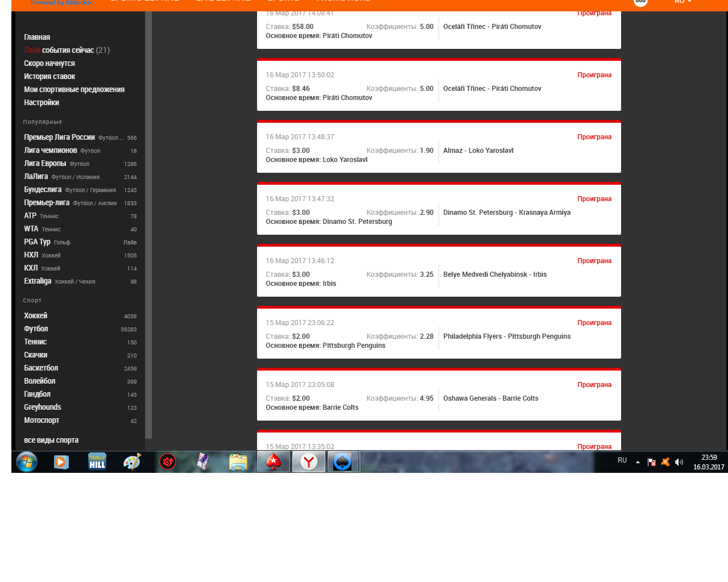Click Проиграна status on 13:50:02 bet
The height and width of the screenshot is (582, 728).
tap(594, 75)
